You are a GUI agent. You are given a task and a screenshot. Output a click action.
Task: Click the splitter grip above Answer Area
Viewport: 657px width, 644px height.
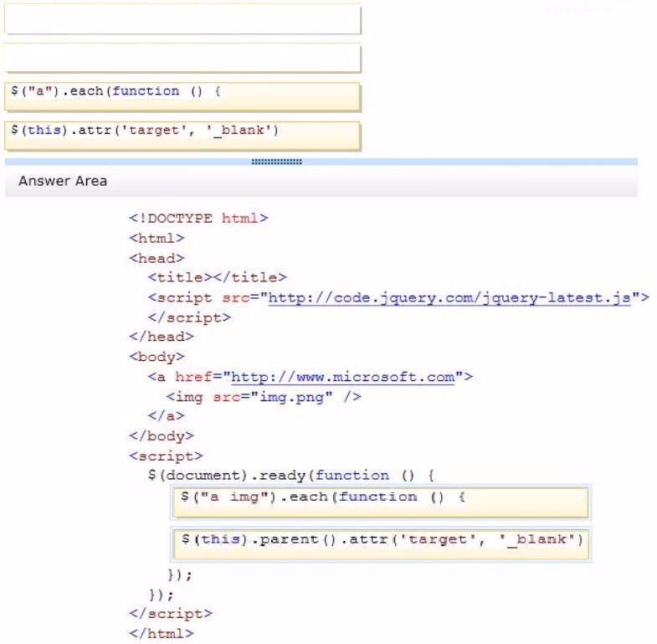[276, 162]
